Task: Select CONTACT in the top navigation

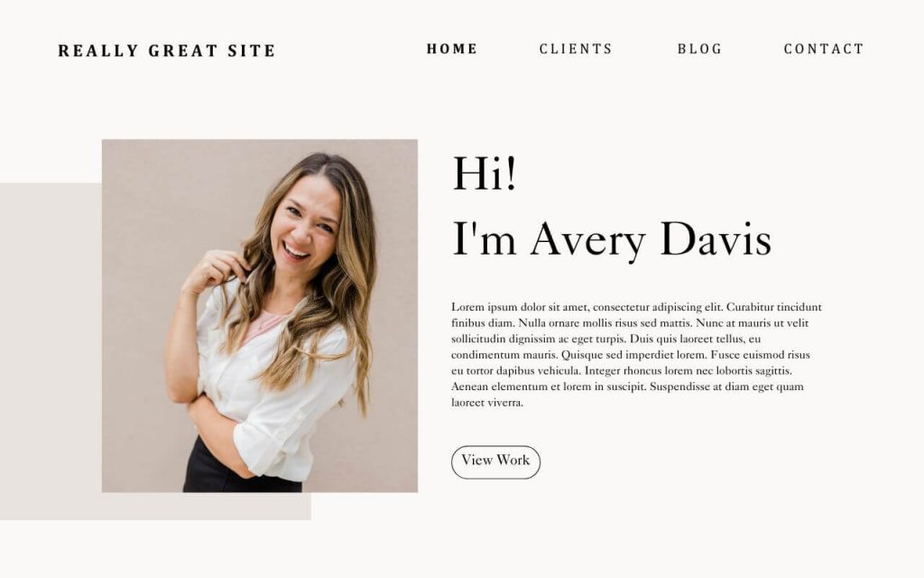Action: coord(823,49)
